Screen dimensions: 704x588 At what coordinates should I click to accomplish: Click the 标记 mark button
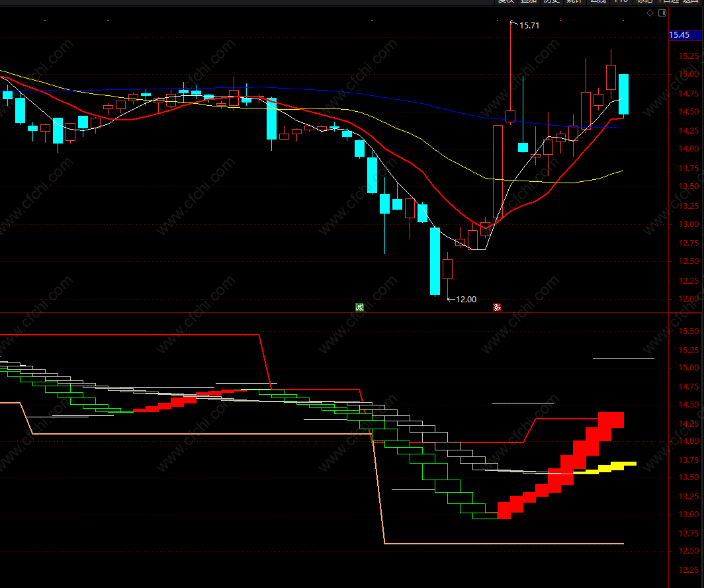click(x=644, y=2)
